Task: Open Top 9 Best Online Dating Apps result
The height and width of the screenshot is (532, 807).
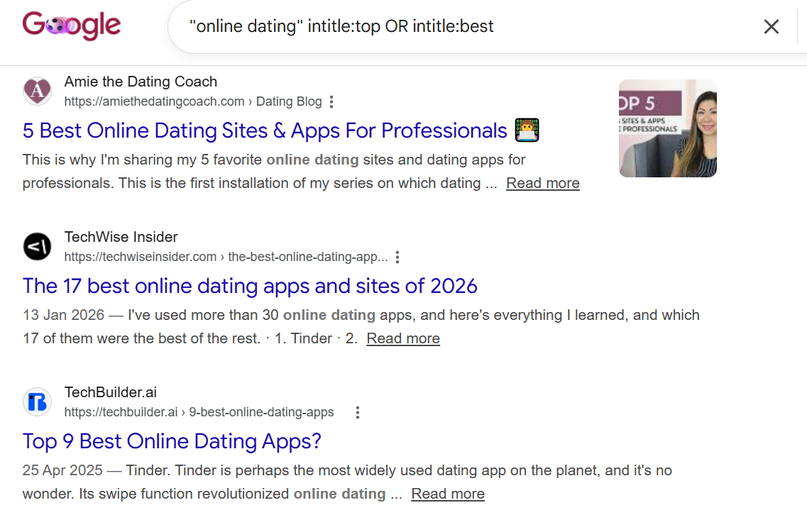Action: coord(172,441)
